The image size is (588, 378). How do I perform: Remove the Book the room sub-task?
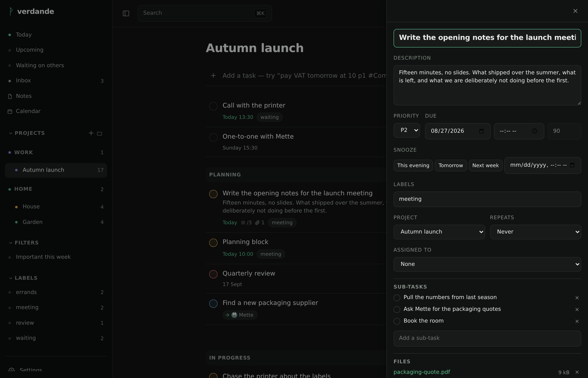point(577,321)
